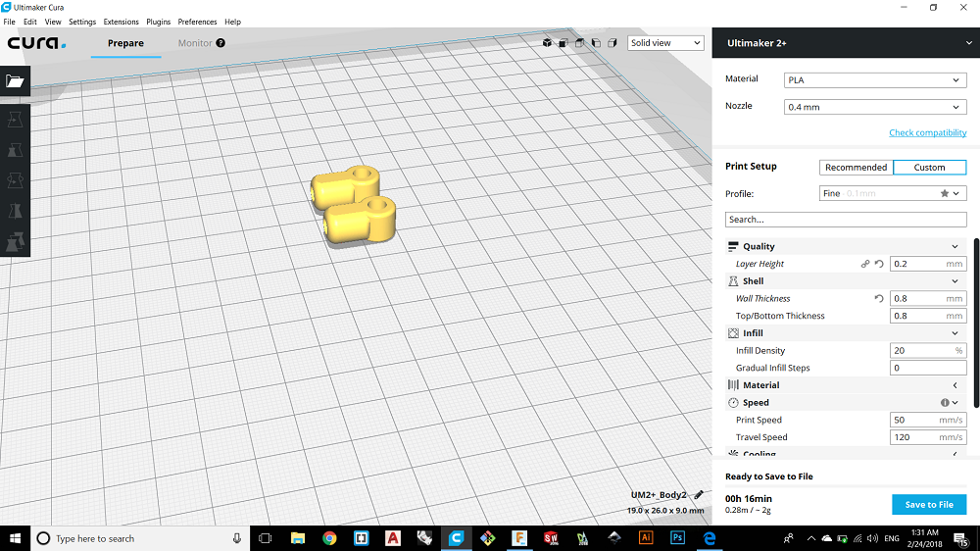Open Photoshop from the taskbar
The height and width of the screenshot is (551, 980).
click(677, 538)
